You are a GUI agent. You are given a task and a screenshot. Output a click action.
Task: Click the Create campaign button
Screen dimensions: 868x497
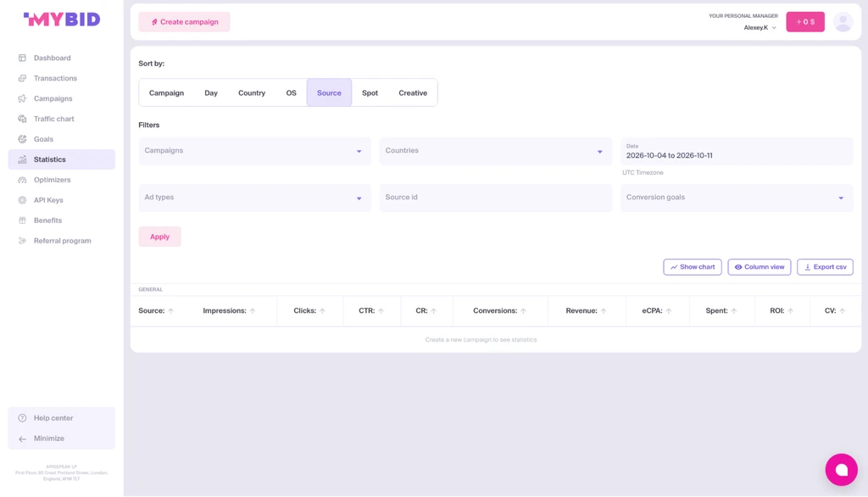click(x=184, y=22)
